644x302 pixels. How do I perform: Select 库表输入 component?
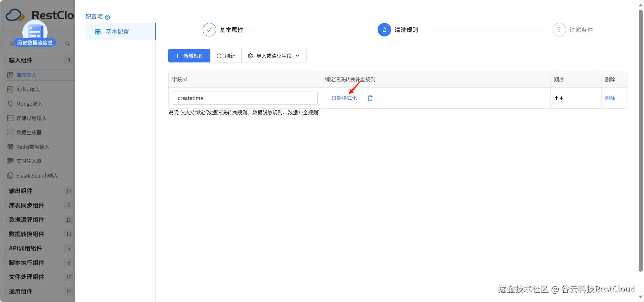point(40,75)
